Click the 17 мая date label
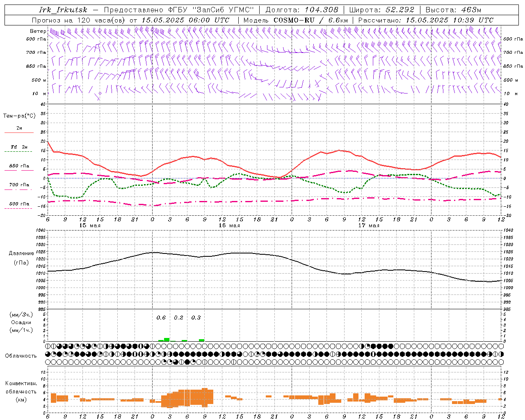The height and width of the screenshot is (420, 525). pos(369,226)
